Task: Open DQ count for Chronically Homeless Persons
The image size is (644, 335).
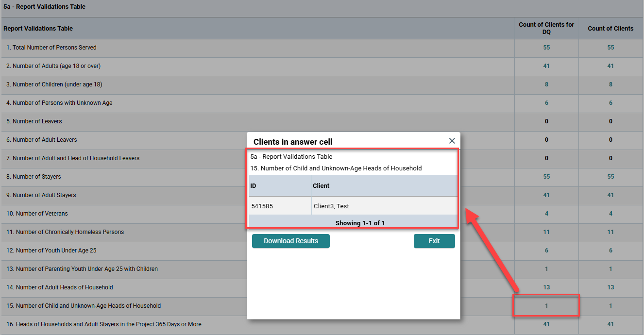Action: [x=546, y=232]
